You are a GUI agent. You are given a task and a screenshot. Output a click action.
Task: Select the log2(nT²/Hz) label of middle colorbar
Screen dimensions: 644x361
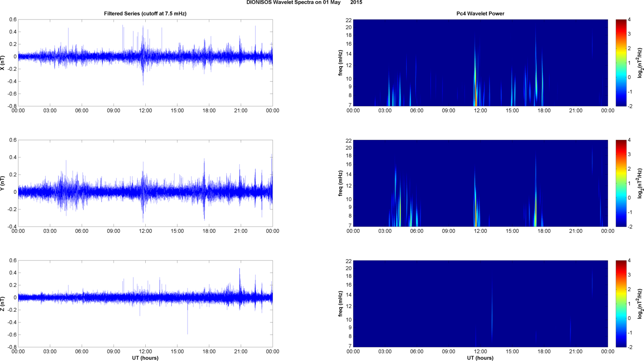point(640,183)
